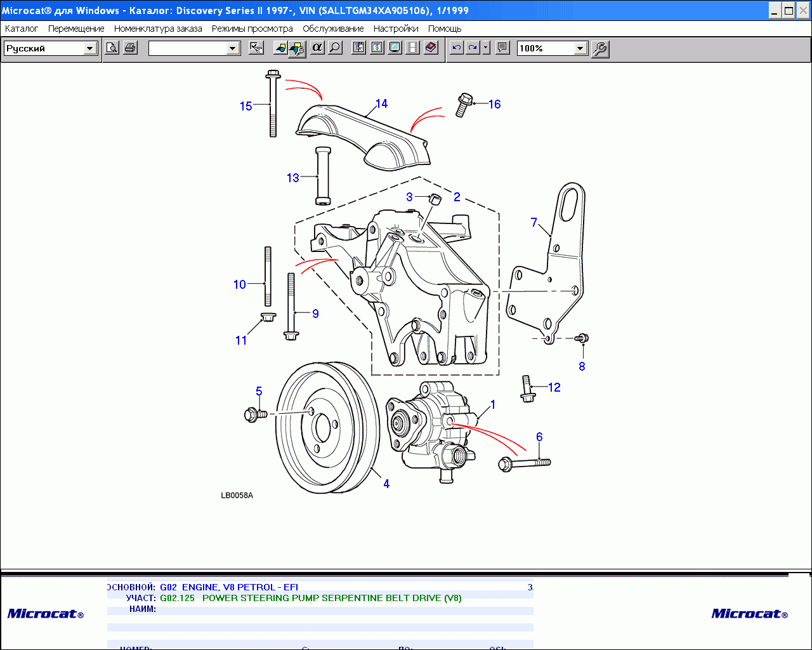Select part callout number 13 on diagram
This screenshot has height=650, width=812.
point(292,178)
